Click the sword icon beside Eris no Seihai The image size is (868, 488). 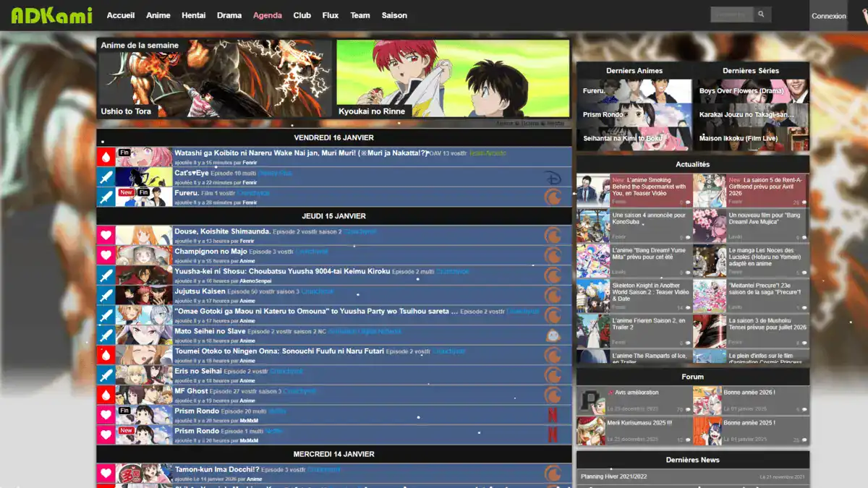106,374
